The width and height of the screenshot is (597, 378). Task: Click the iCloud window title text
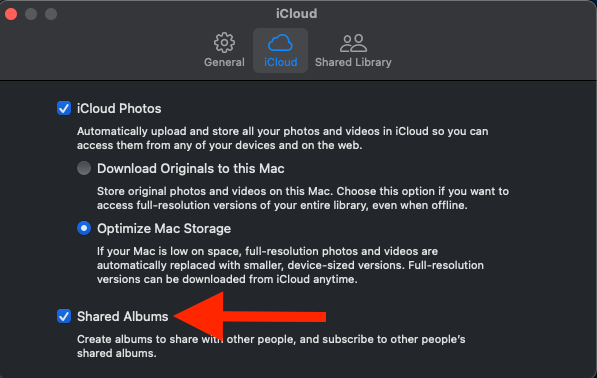pyautogui.click(x=297, y=14)
